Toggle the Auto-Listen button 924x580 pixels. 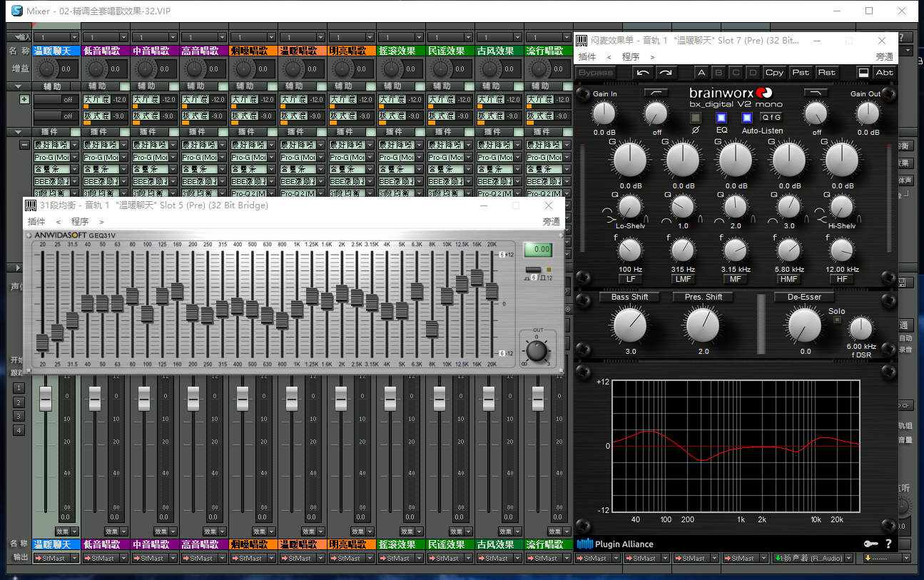[x=747, y=118]
